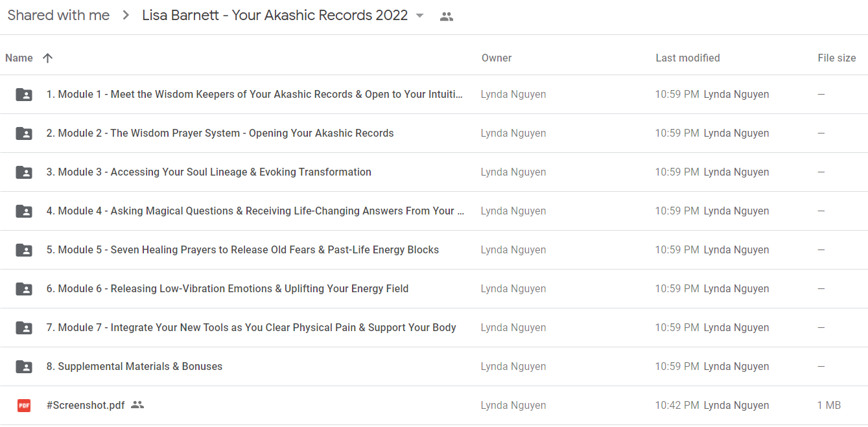Open the #Screenshot.pdf file
Viewport: 868px width, 427px height.
point(86,405)
